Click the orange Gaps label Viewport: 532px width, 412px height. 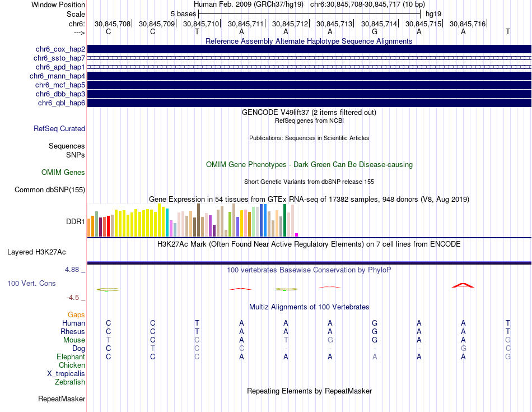point(76,315)
